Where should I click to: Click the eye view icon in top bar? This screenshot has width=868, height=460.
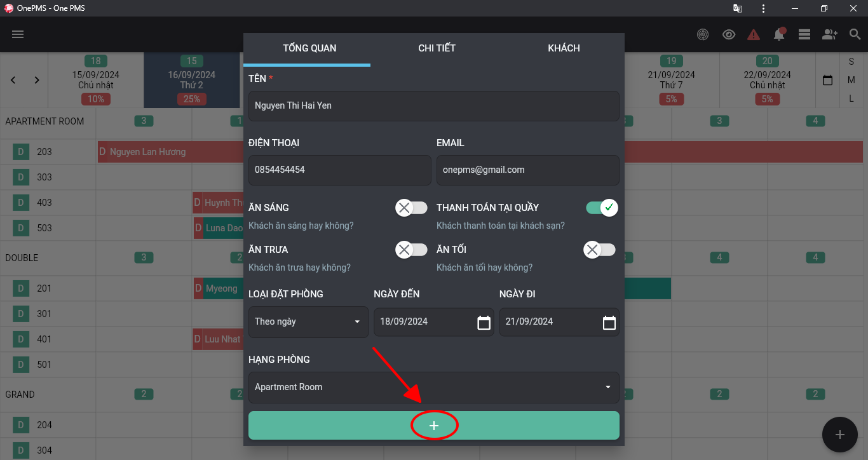(x=729, y=34)
